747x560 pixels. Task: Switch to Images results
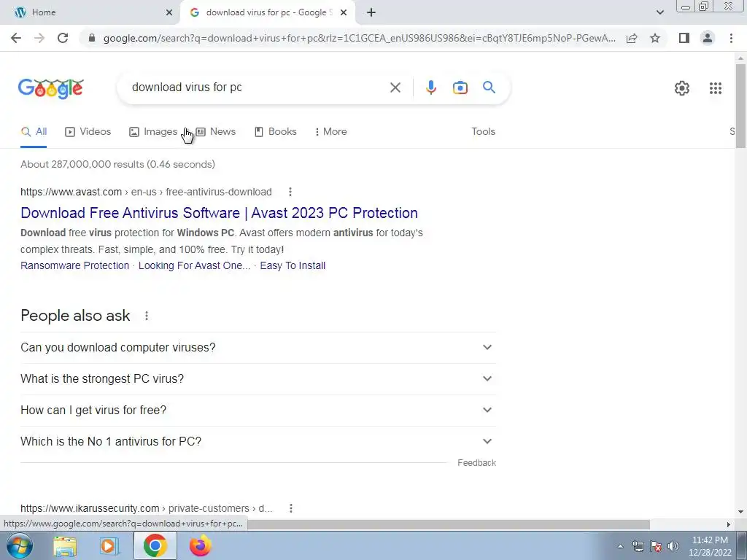[153, 131]
